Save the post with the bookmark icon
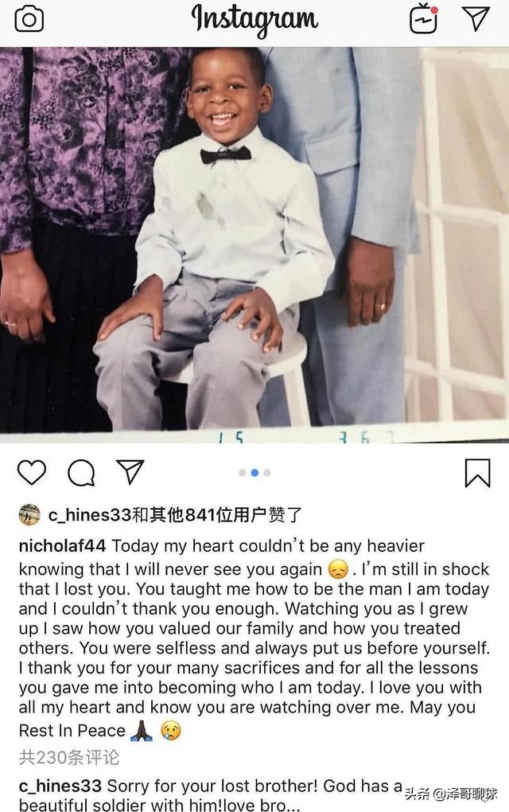 477,473
